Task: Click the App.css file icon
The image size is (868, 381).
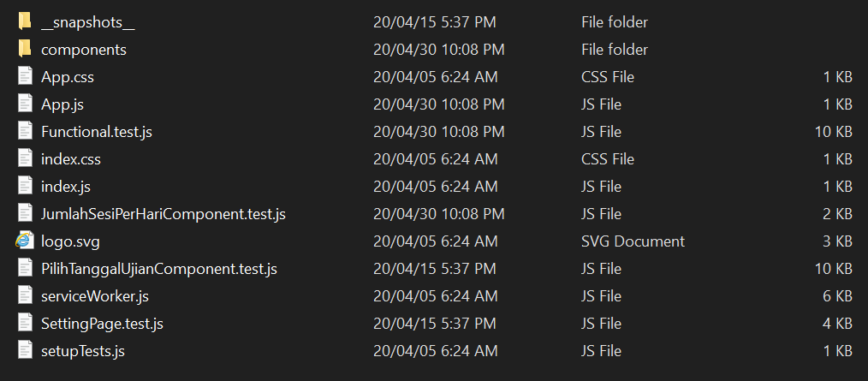Action: [x=25, y=76]
